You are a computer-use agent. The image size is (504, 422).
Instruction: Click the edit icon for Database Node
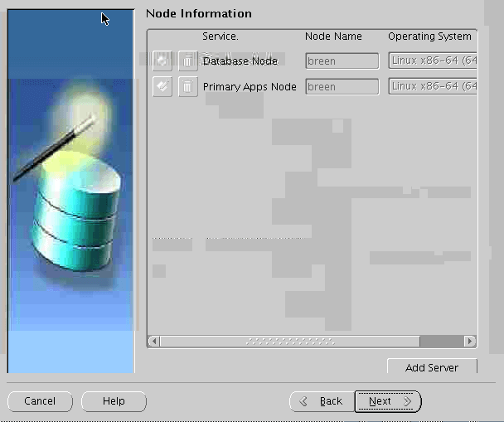tap(162, 61)
